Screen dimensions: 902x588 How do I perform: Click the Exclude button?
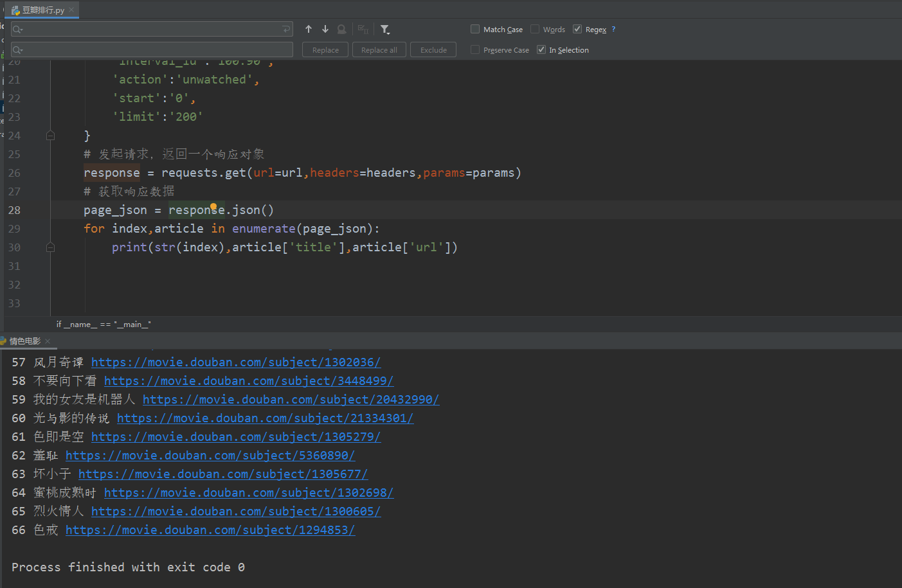point(433,49)
